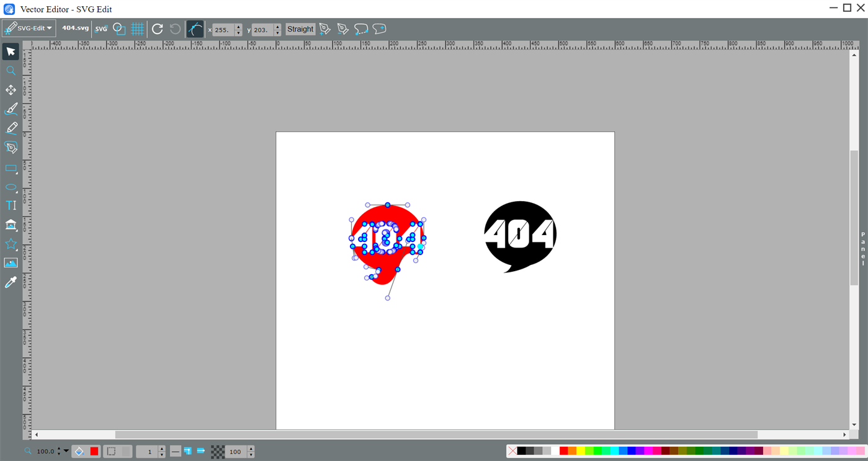This screenshot has width=868, height=461.
Task: Select the Ellipse tool
Action: (11, 187)
